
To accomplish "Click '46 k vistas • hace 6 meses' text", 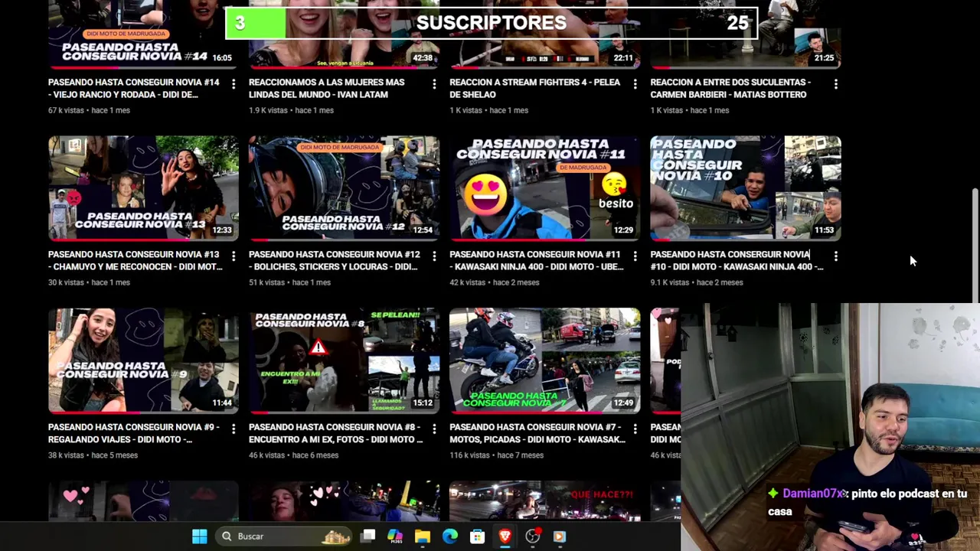I will click(x=293, y=455).
